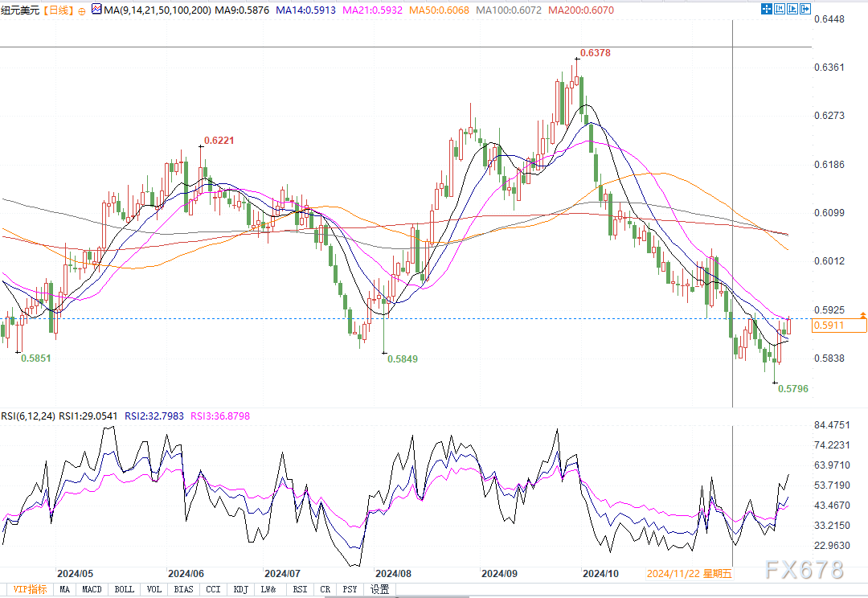The height and width of the screenshot is (598, 868).
Task: Open the 日线 timeframe selector
Action: (57, 11)
